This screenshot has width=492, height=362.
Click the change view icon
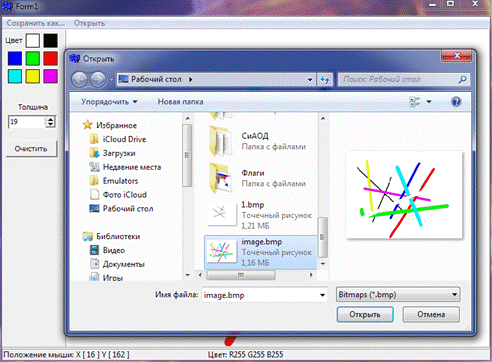tap(415, 102)
